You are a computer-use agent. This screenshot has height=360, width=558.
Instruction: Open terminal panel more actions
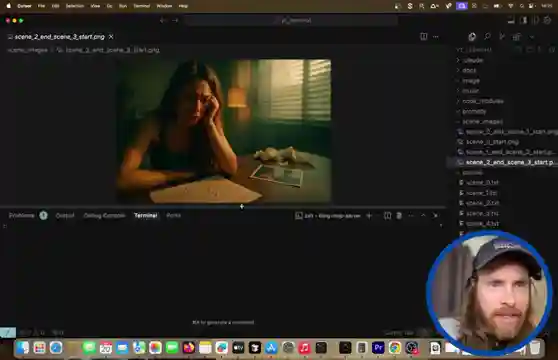(411, 215)
